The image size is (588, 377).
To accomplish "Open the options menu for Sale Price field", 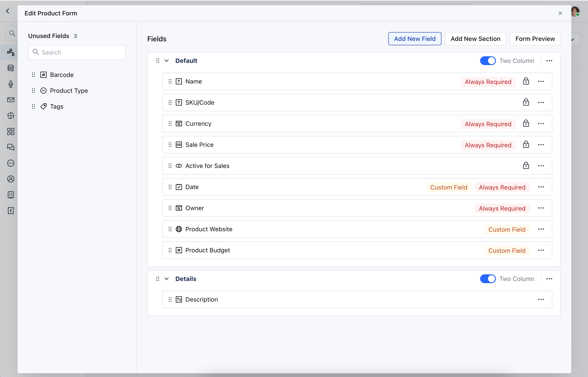I will pyautogui.click(x=541, y=144).
